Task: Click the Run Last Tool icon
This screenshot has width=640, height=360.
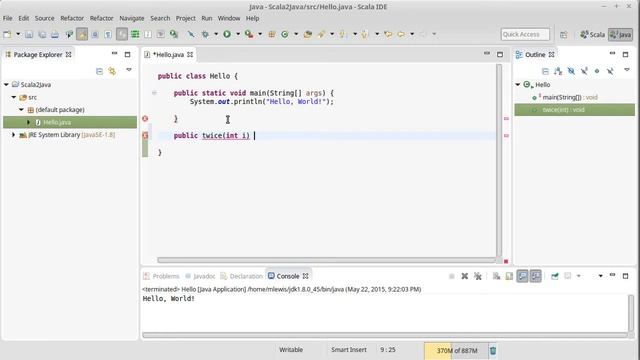Action: [x=249, y=34]
